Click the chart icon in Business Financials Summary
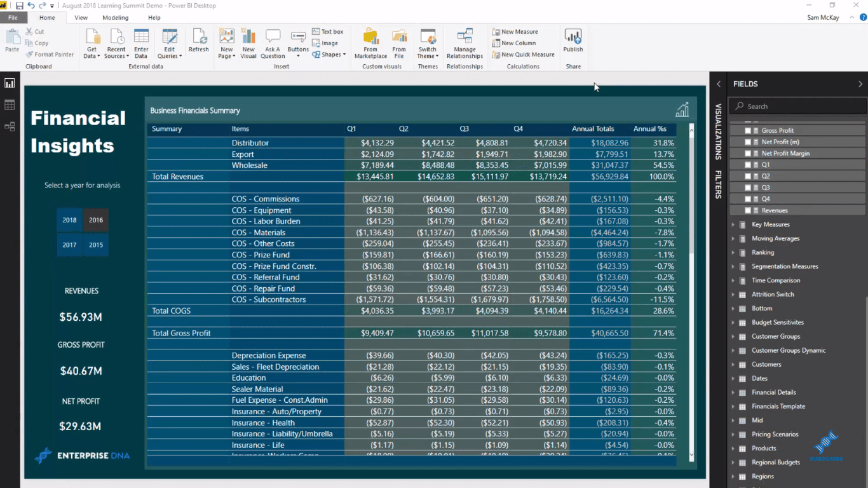 [x=682, y=110]
